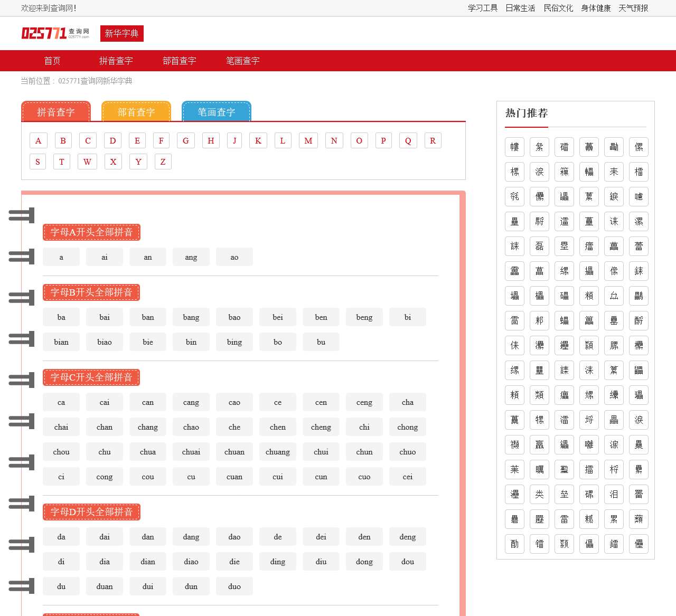Screen dimensions: 676x616
Task: Open pinyin 'dong' under letter D
Action: click(x=364, y=562)
